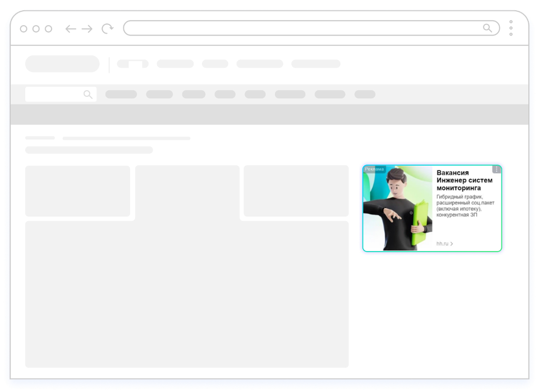This screenshot has width=540, height=392.
Task: Open the three-dot menu on the ad
Action: [496, 169]
